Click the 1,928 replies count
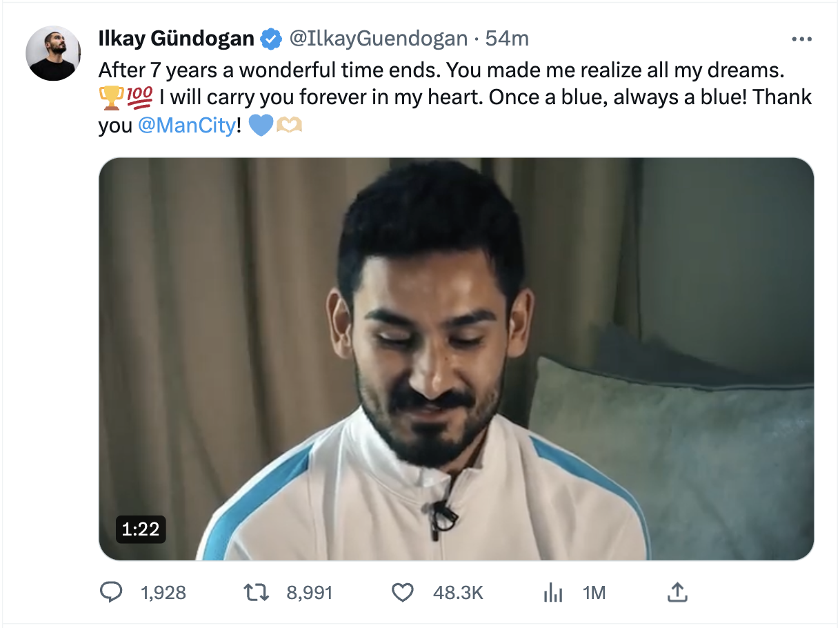This screenshot has width=840, height=628. 163,592
